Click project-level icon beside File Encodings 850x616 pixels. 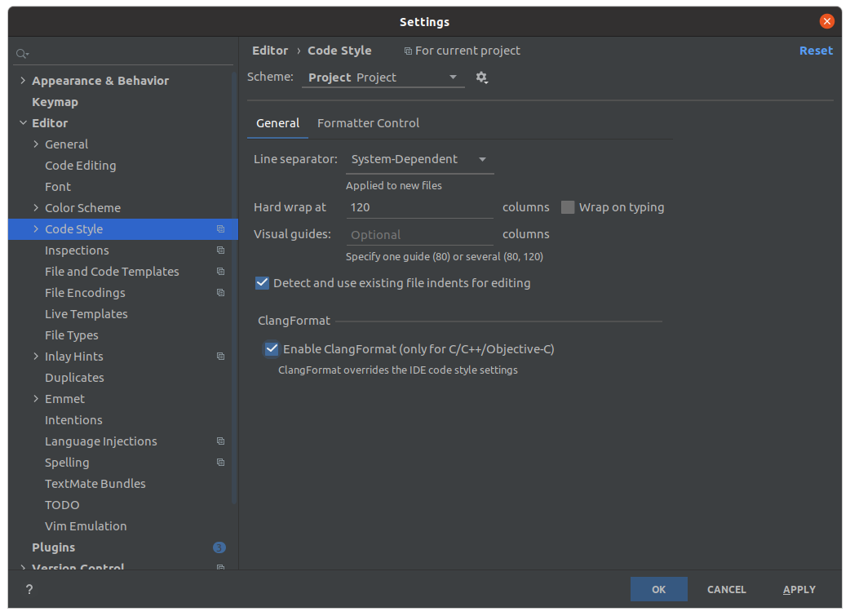point(220,293)
